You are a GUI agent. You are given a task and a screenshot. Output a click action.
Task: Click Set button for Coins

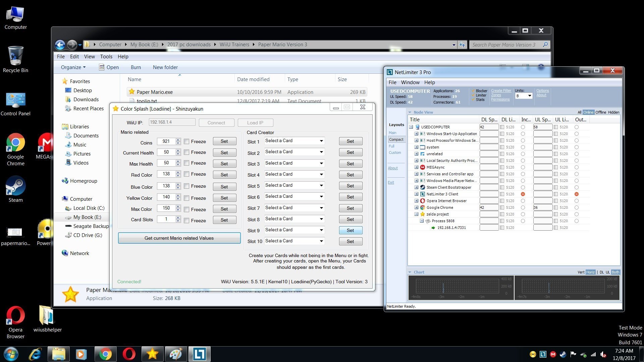224,141
